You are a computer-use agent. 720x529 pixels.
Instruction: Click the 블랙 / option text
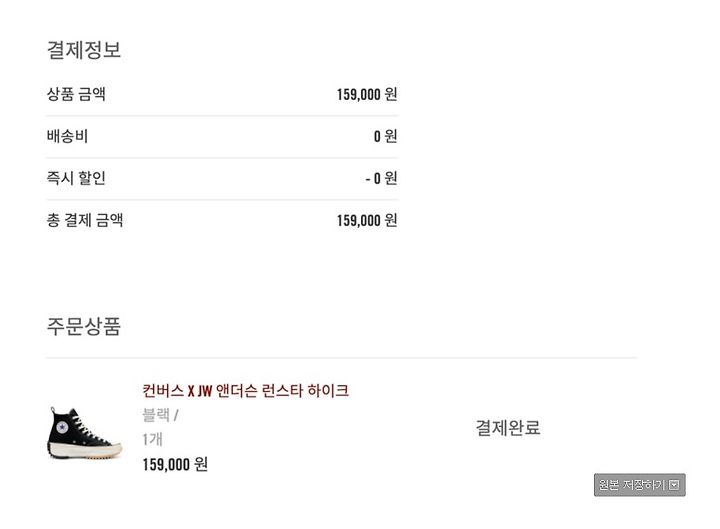[x=160, y=416]
